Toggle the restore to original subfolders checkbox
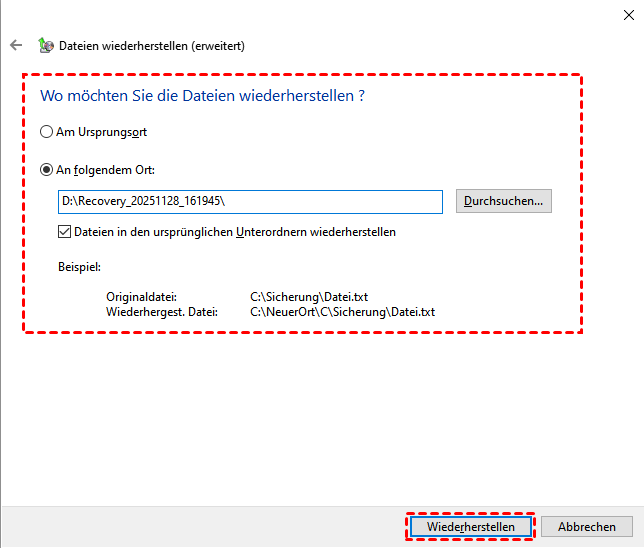This screenshot has width=644, height=548. 65,232
